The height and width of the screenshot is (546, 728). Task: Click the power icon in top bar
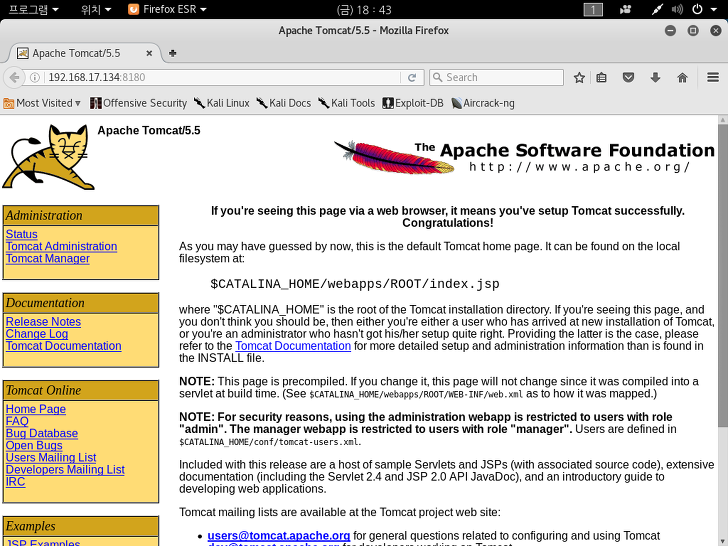tap(697, 9)
